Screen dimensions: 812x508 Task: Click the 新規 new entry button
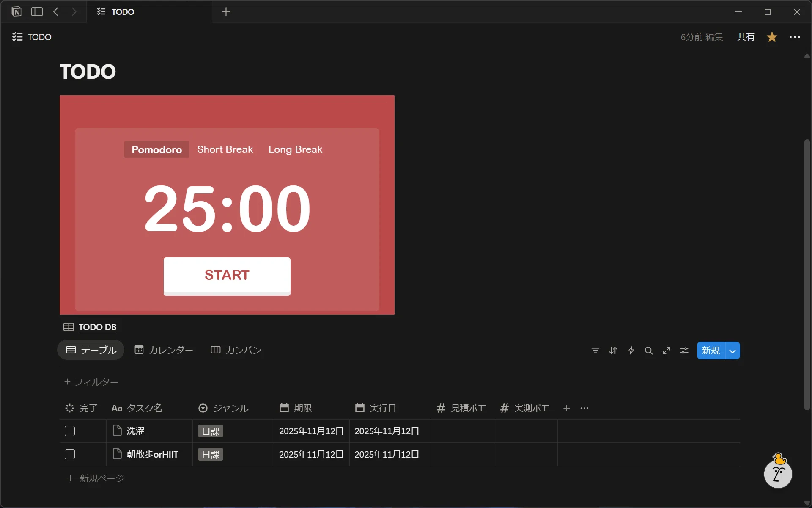711,351
